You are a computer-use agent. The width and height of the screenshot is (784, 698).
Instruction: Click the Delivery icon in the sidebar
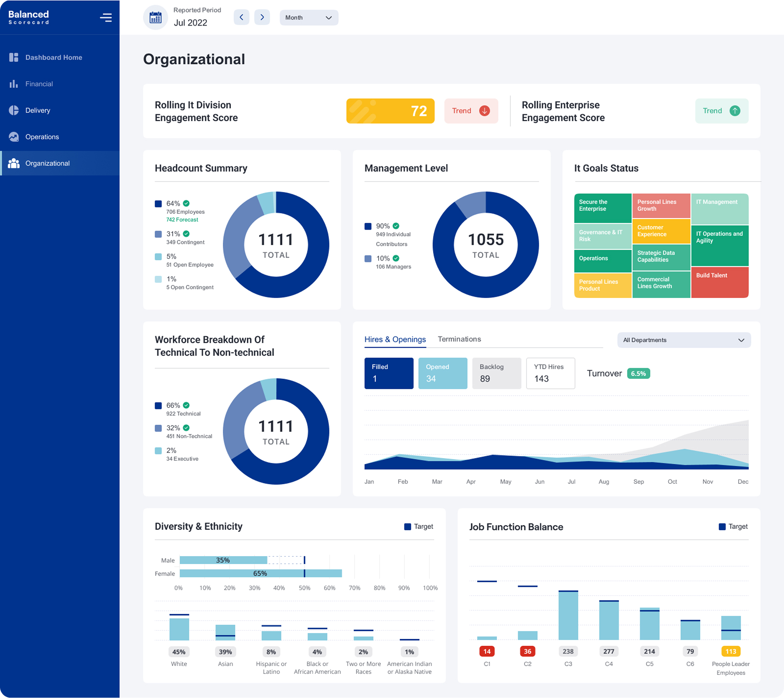tap(13, 110)
